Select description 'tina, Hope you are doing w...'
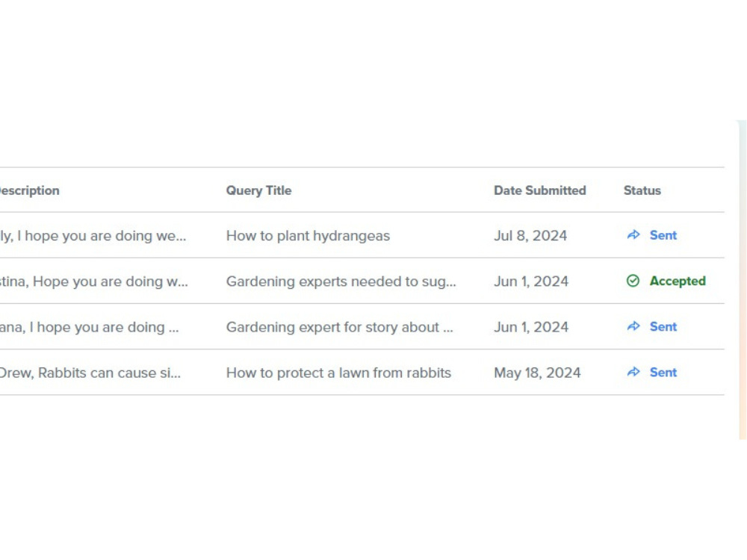Image resolution: width=747 pixels, height=560 pixels. [x=94, y=281]
